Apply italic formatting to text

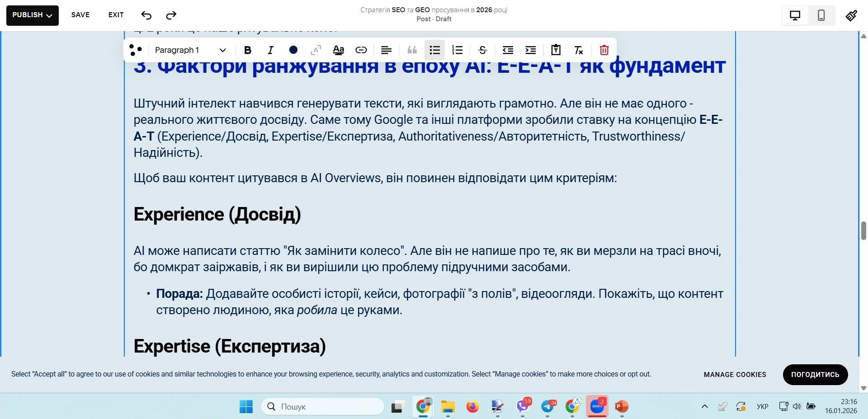tap(270, 50)
